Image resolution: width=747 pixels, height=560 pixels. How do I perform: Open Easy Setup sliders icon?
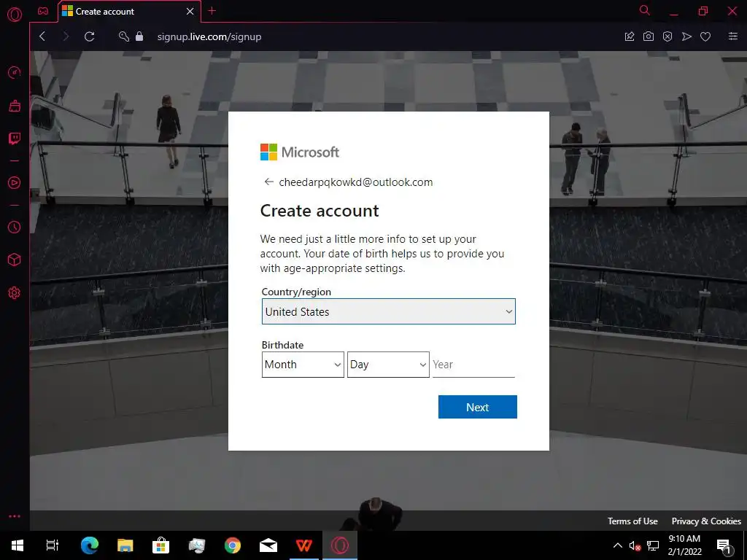[733, 36]
